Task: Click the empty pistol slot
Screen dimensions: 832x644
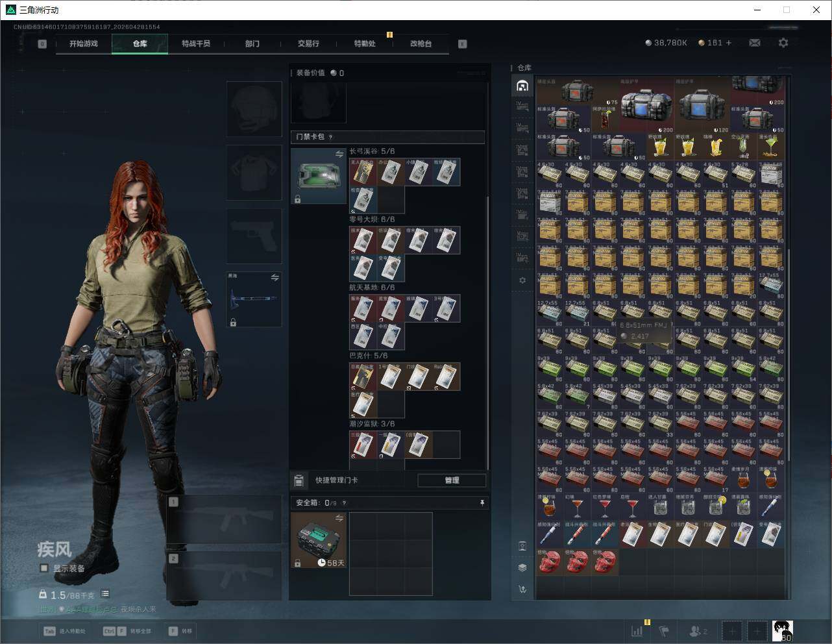Action: (254, 236)
